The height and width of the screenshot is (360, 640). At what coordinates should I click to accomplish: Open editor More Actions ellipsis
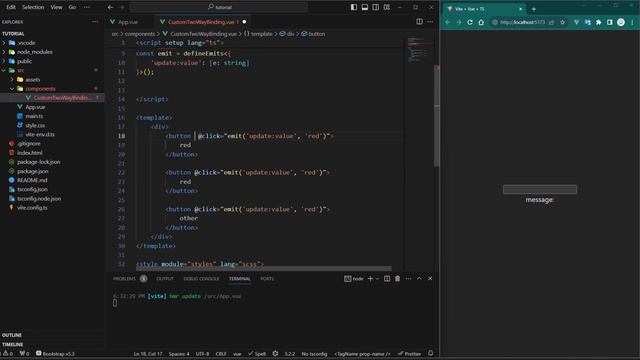[430, 22]
